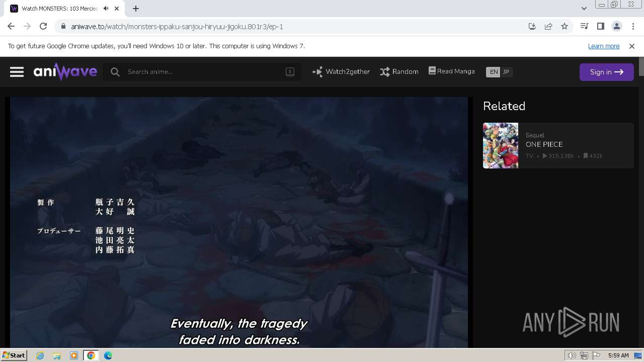
Task: Open Action Center flag icon
Action: click(x=597, y=355)
